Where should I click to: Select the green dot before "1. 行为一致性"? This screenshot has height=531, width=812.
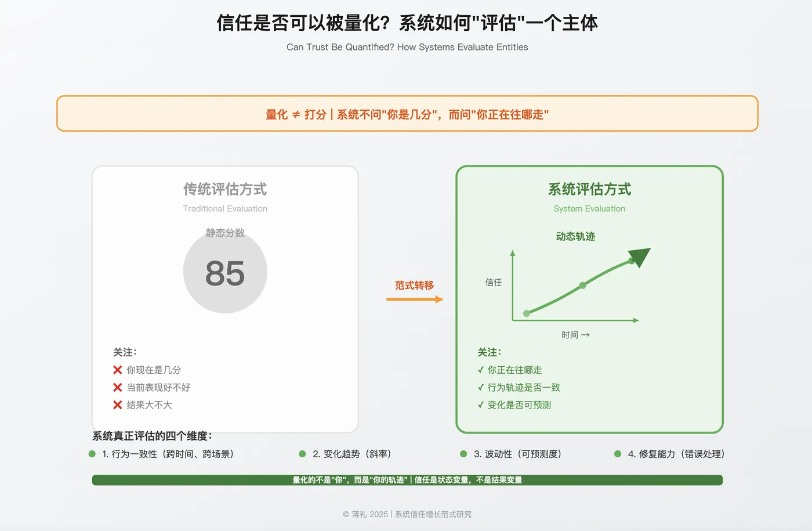(91, 454)
